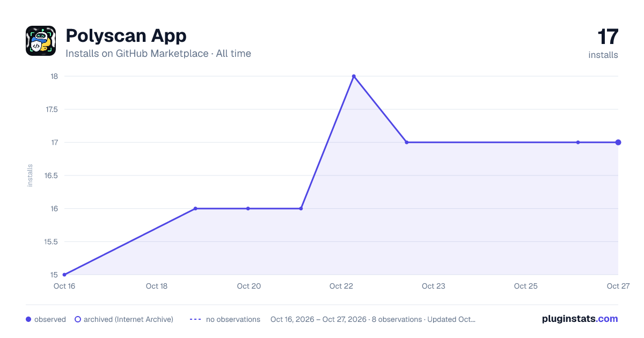The image size is (644, 338).
Task: Click the 'archived (Internet Archive)' legend circle
Action: 78,319
